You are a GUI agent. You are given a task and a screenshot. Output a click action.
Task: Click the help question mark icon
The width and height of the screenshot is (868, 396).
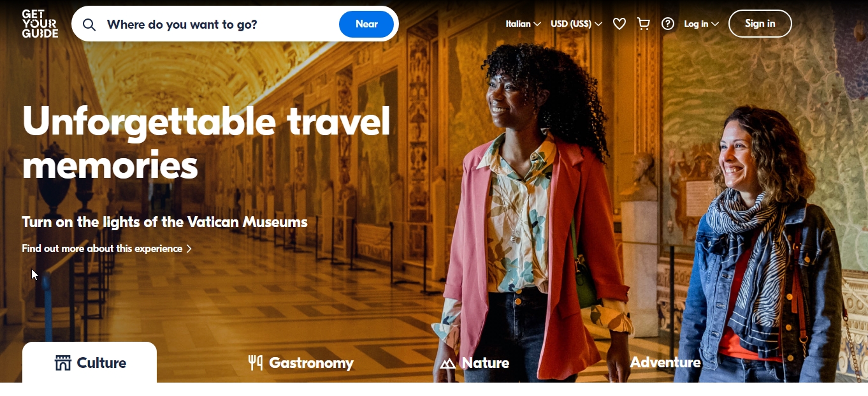coord(668,24)
